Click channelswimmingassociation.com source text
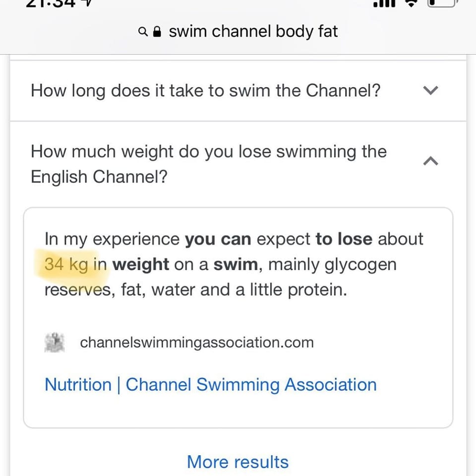476x476 pixels. coord(197,343)
